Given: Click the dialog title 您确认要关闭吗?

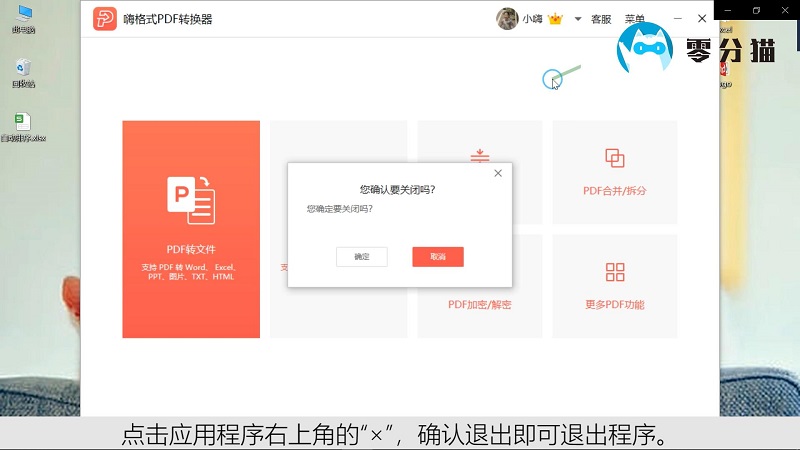Looking at the screenshot, I should (397, 190).
